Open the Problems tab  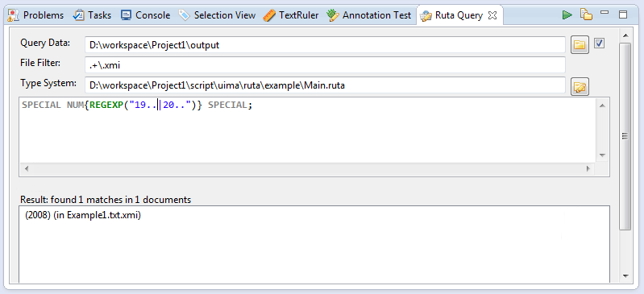[36, 15]
